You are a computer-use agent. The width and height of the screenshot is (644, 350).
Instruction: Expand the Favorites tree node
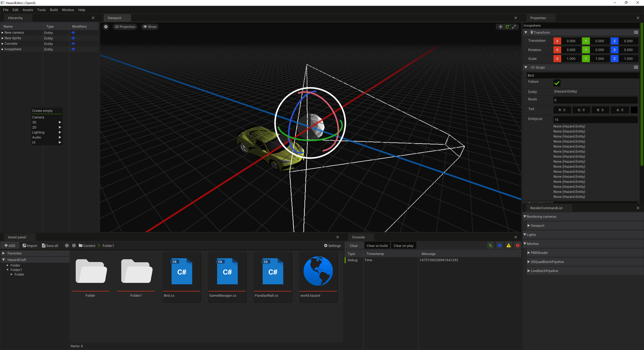point(4,253)
